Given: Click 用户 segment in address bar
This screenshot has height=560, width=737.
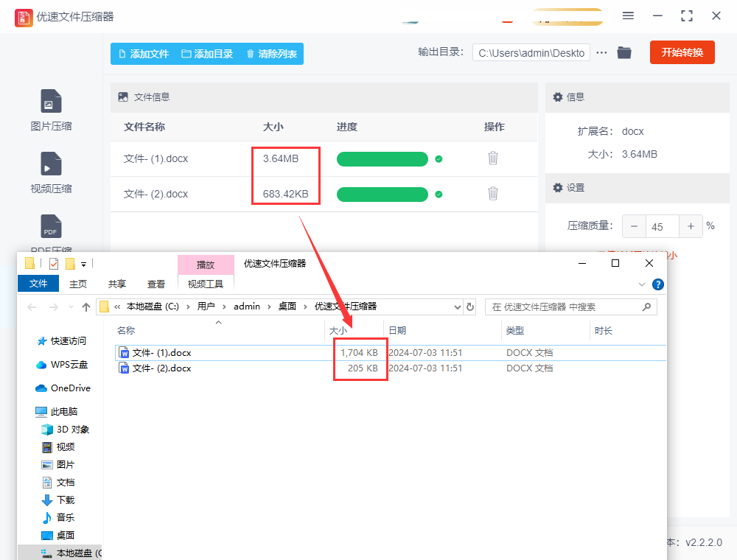Looking at the screenshot, I should pos(206,307).
